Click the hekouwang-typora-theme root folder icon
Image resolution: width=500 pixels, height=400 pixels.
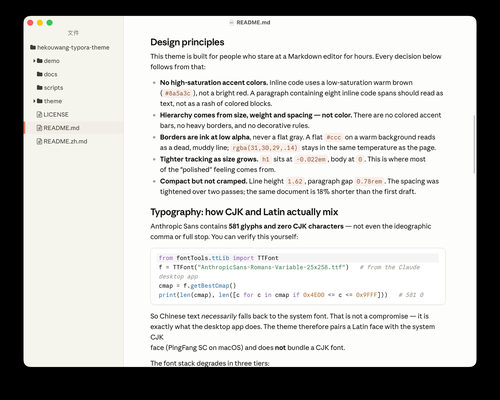click(33, 47)
